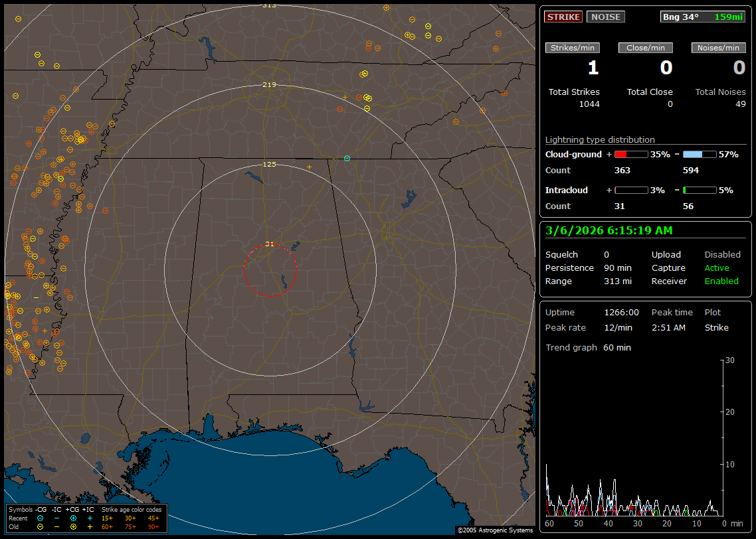756x539 pixels.
Task: Click the Bng 34° bearing readout
Action: click(681, 17)
